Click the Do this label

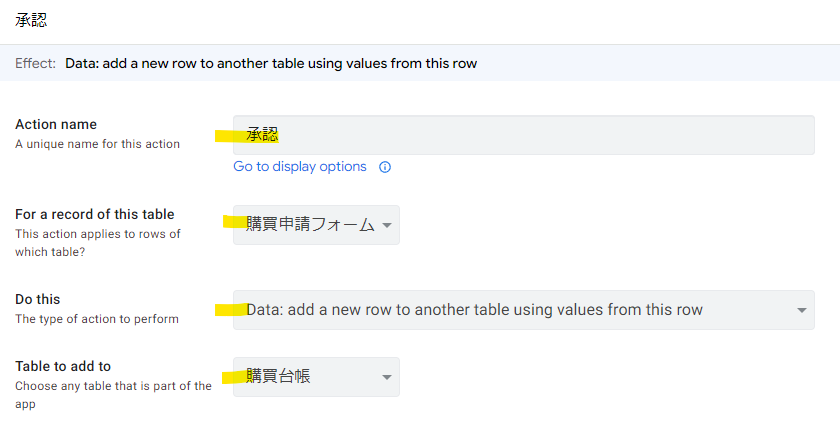[38, 299]
